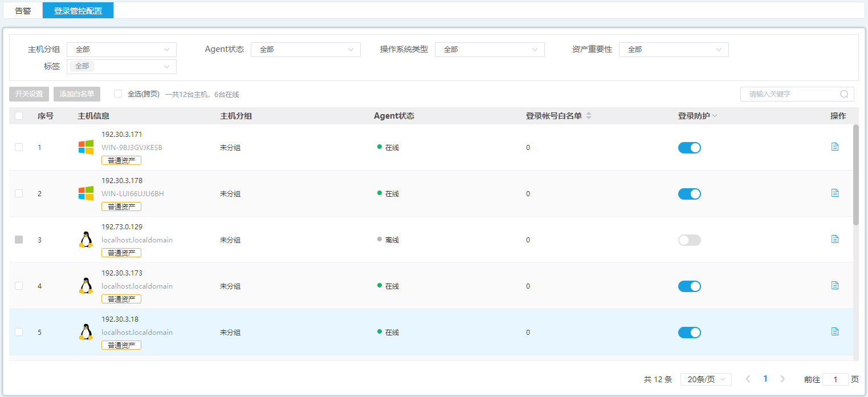Viewport: 868px width, 397px height.
Task: Expand the 主机分组 dropdown
Action: (x=121, y=50)
